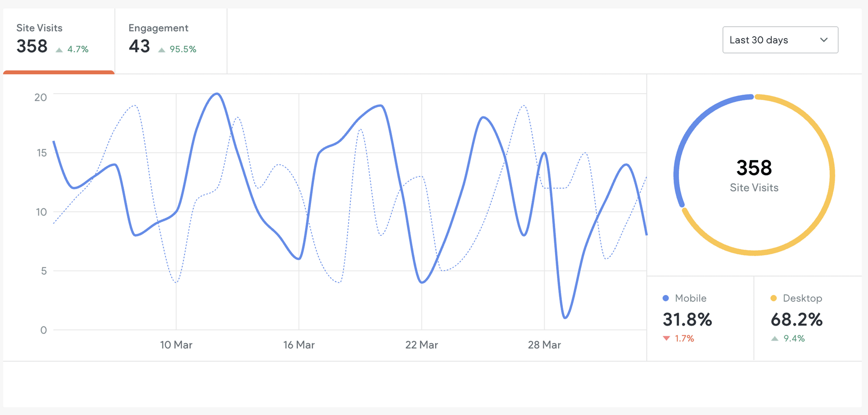868x415 pixels.
Task: Click the up triangle beside 95.5%
Action: [x=161, y=50]
